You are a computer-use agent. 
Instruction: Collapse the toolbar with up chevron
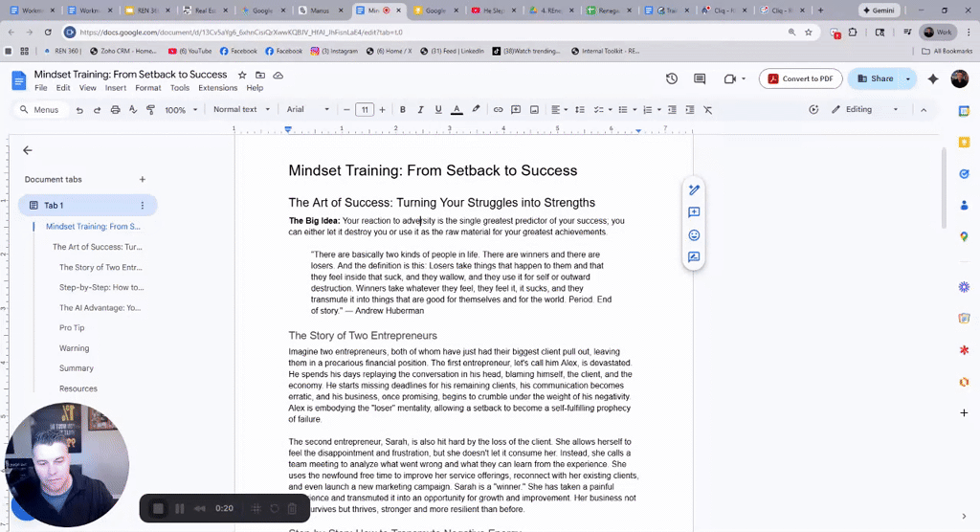point(924,110)
